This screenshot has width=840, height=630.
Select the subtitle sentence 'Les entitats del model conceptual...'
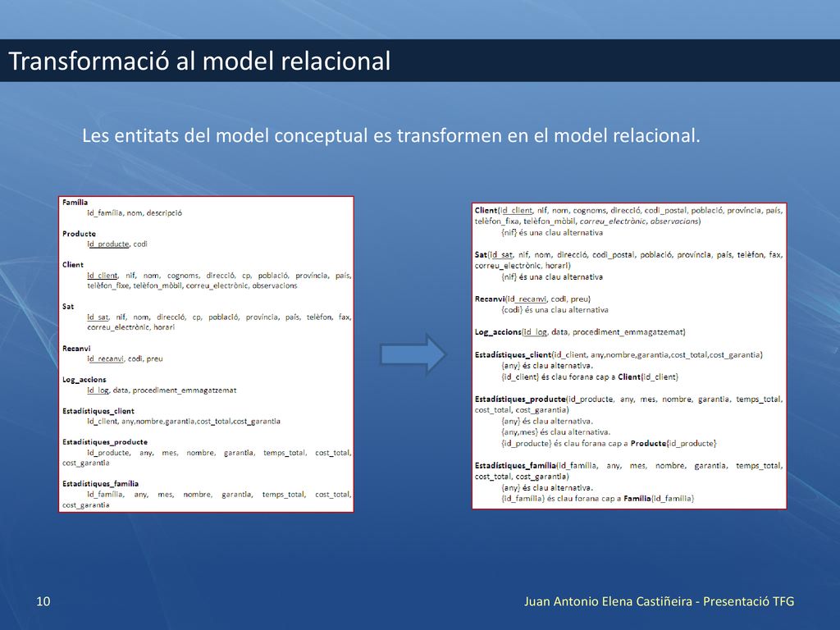click(x=391, y=135)
